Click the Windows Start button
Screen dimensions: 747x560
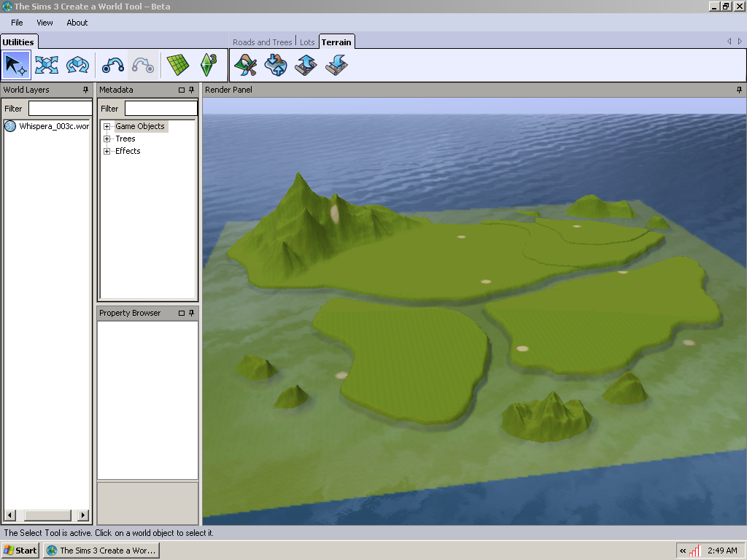click(20, 551)
